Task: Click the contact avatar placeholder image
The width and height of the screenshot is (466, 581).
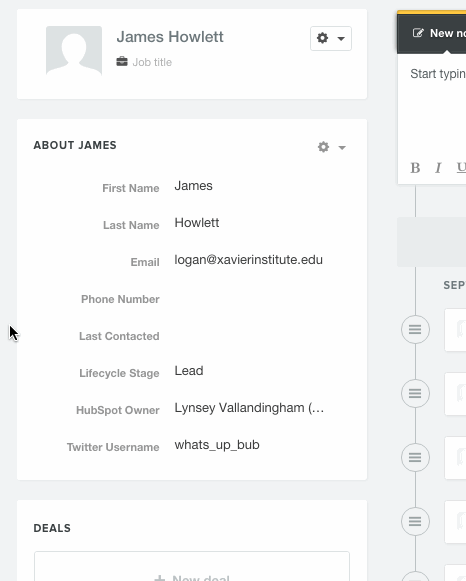Action: [74, 51]
